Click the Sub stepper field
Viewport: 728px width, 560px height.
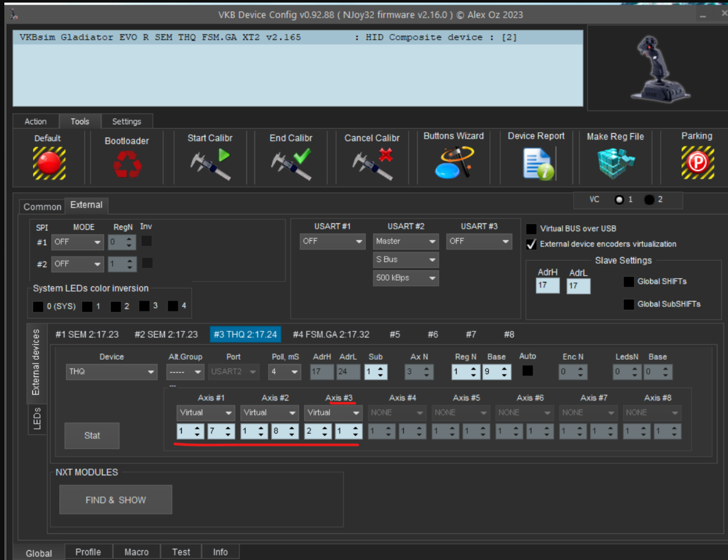tap(376, 371)
